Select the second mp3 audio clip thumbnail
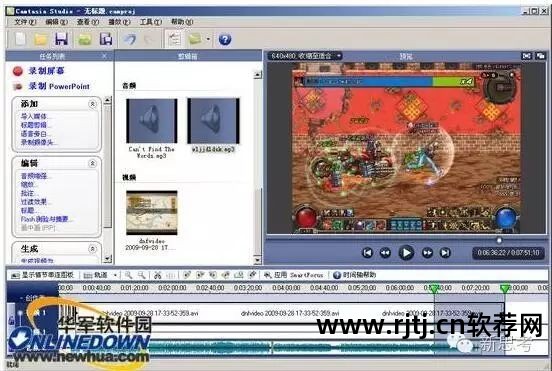The height and width of the screenshot is (371, 552). coord(213,121)
